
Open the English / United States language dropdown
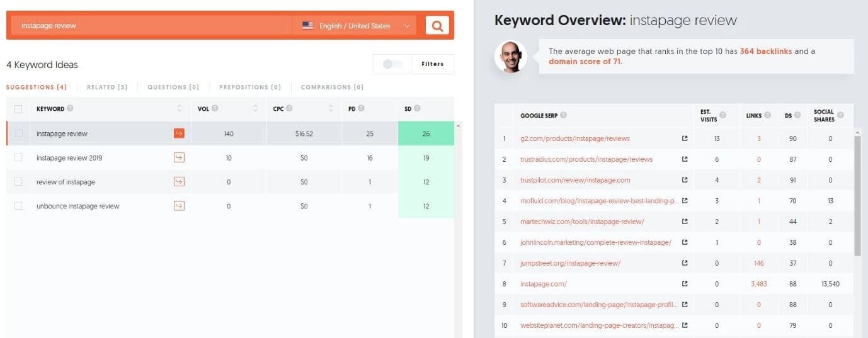pyautogui.click(x=355, y=26)
